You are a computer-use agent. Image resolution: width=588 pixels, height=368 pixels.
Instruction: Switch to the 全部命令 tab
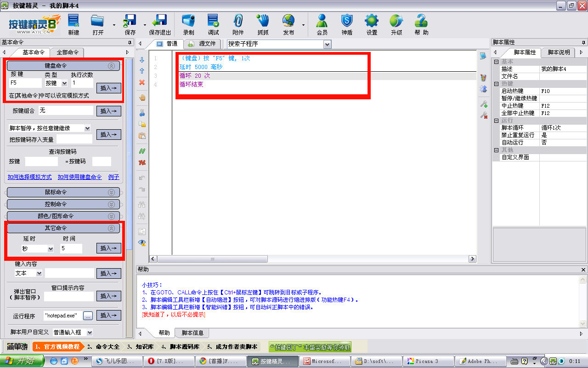67,52
